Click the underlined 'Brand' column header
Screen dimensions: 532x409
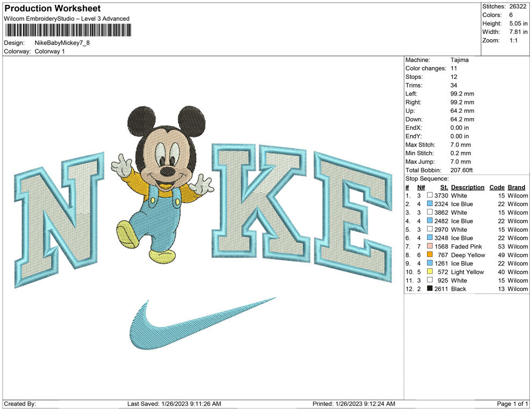click(516, 187)
